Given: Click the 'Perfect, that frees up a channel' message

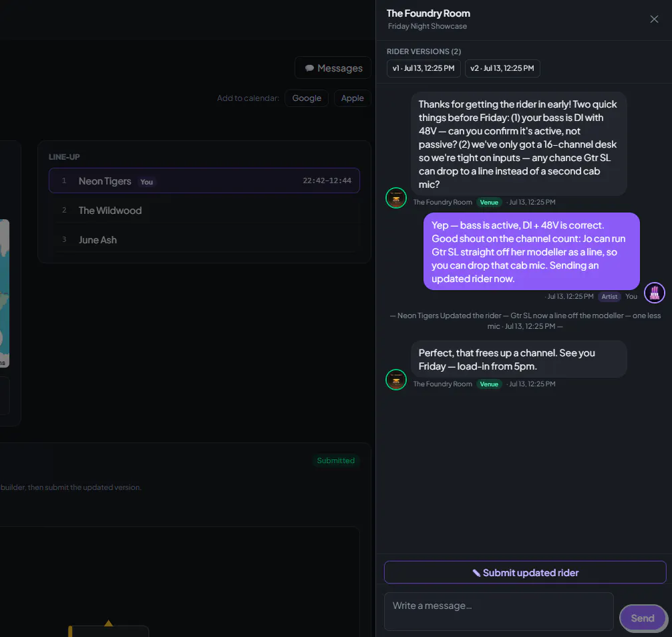Looking at the screenshot, I should 518,359.
